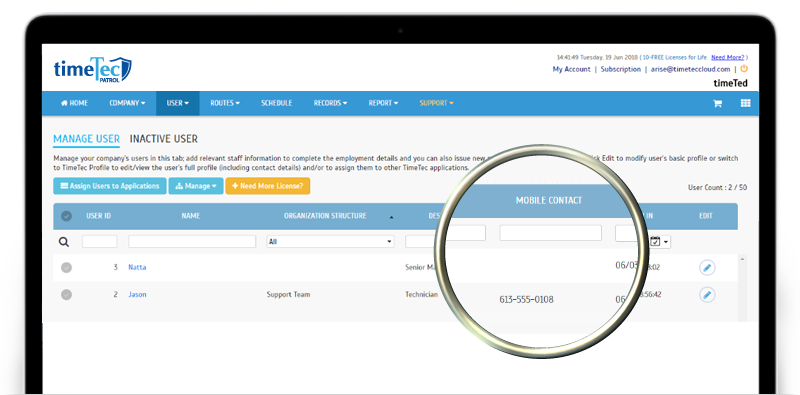Click the TimeTec Patrol logo
Viewport: 800px width, 395px height.
point(92,69)
